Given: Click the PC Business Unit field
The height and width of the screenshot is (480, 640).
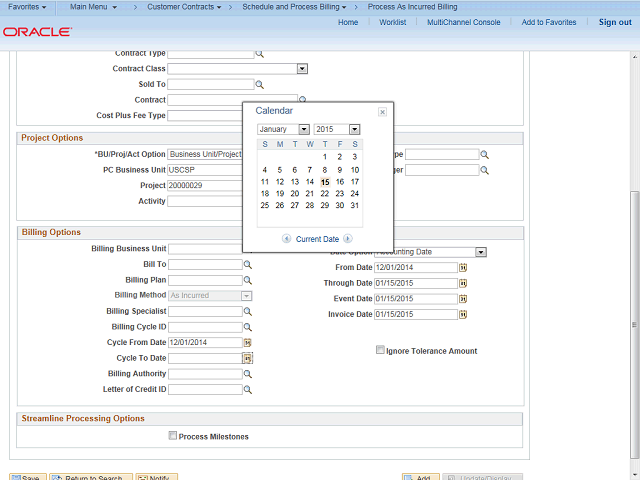Looking at the screenshot, I should tap(205, 170).
